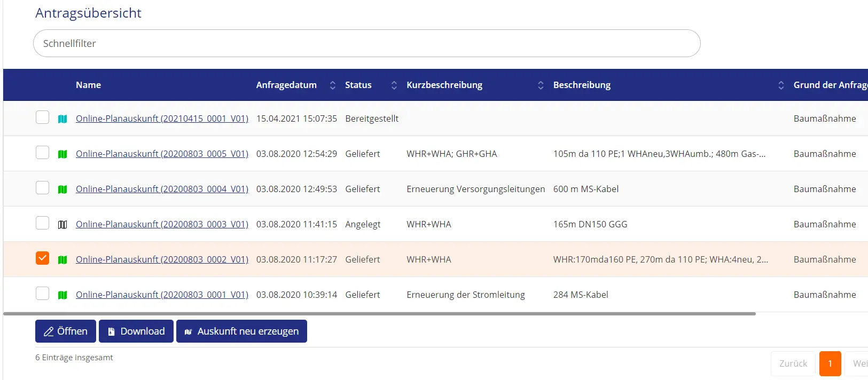Viewport: 868px width, 380px height.
Task: Select the checkbox for 20200803_0004_V01
Action: [42, 187]
